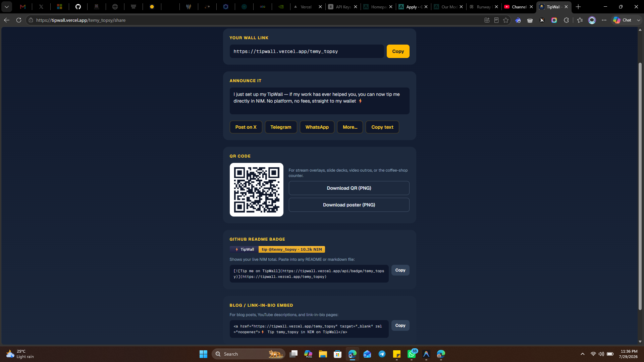Share announcement via WhatsApp button
644x362 pixels.
[317, 127]
